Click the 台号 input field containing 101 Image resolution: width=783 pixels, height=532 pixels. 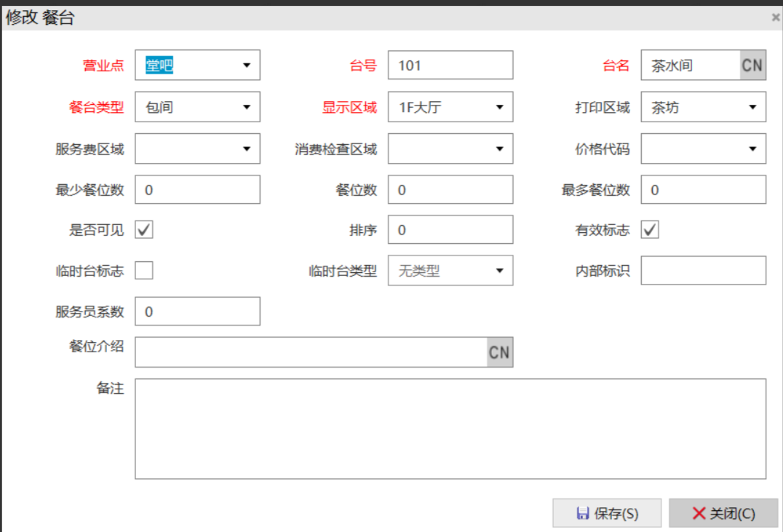click(450, 65)
